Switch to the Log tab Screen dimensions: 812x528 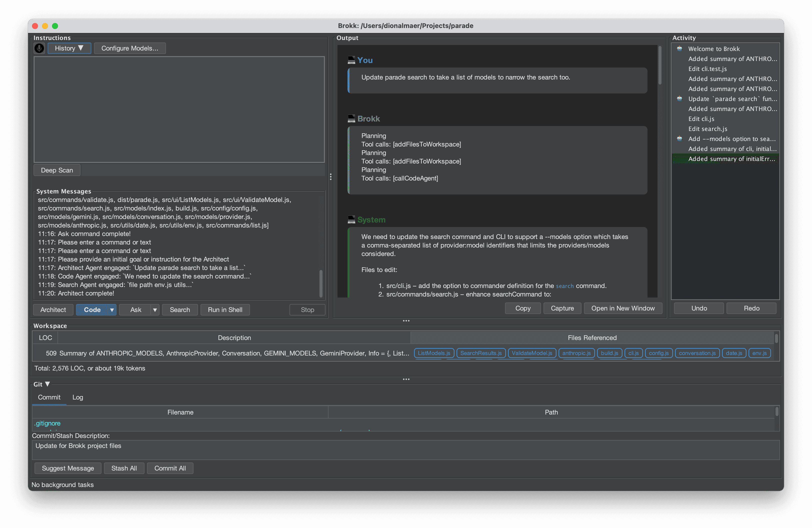(x=77, y=397)
